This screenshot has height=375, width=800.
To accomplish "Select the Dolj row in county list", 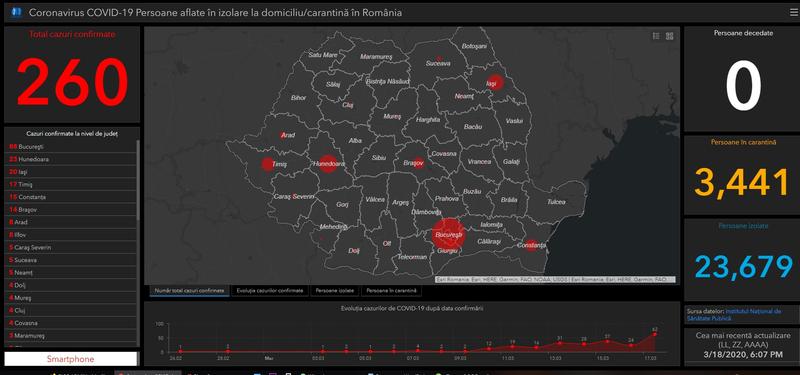I will (x=70, y=285).
